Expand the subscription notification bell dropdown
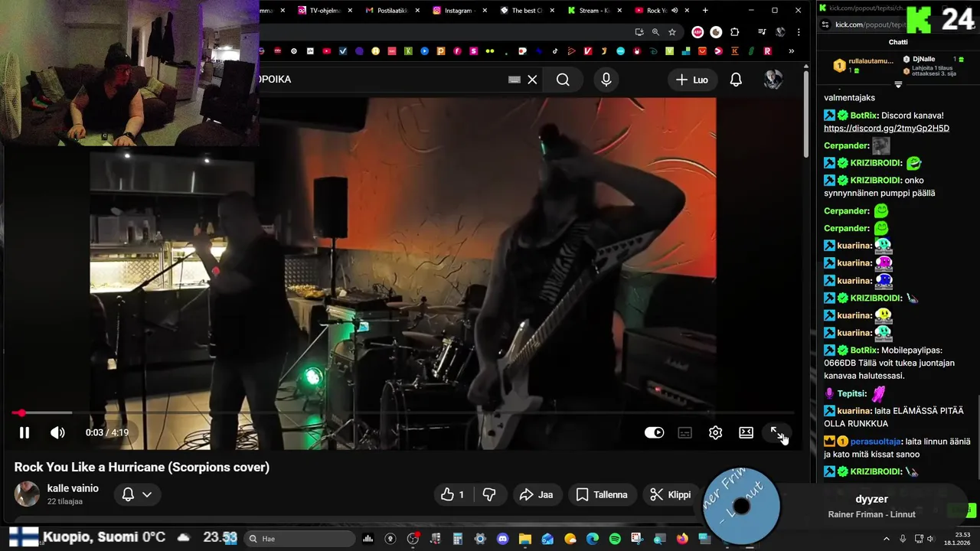The height and width of the screenshot is (551, 980). [x=138, y=494]
